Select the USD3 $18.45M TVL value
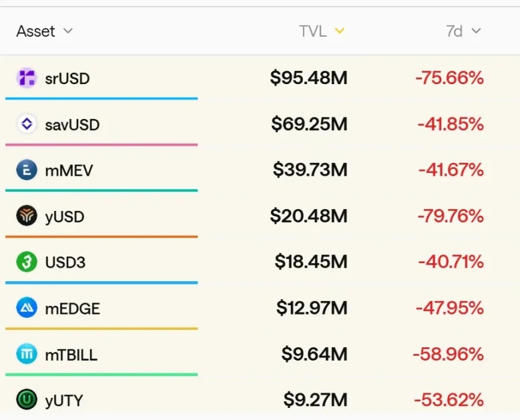The height and width of the screenshot is (420, 520). point(311,262)
